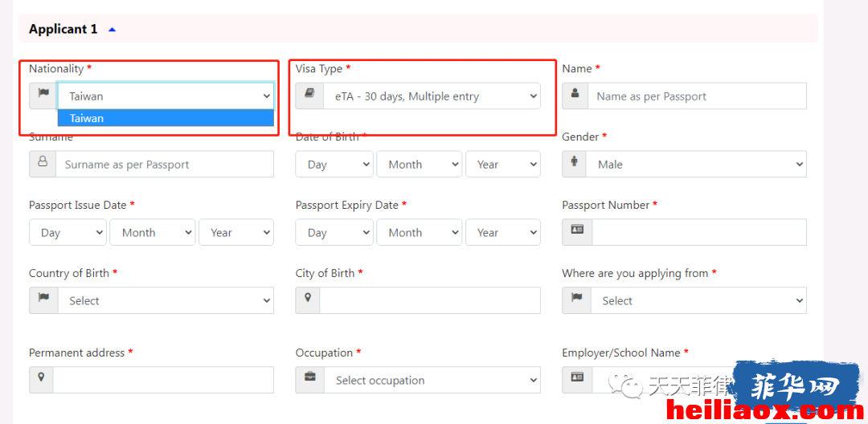
Task: Open Passport Expiry Date Year dropdown
Action: (x=502, y=233)
